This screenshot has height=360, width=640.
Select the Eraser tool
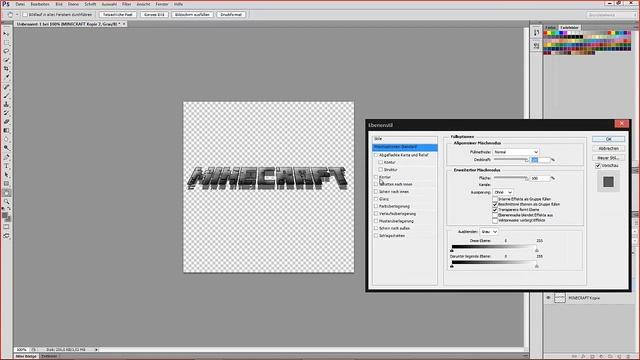coord(6,121)
